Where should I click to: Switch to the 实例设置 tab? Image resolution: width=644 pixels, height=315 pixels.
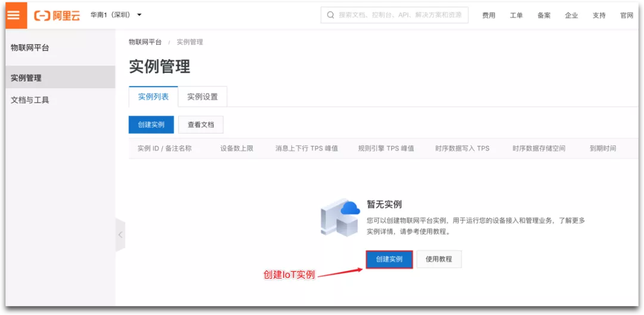[203, 97]
